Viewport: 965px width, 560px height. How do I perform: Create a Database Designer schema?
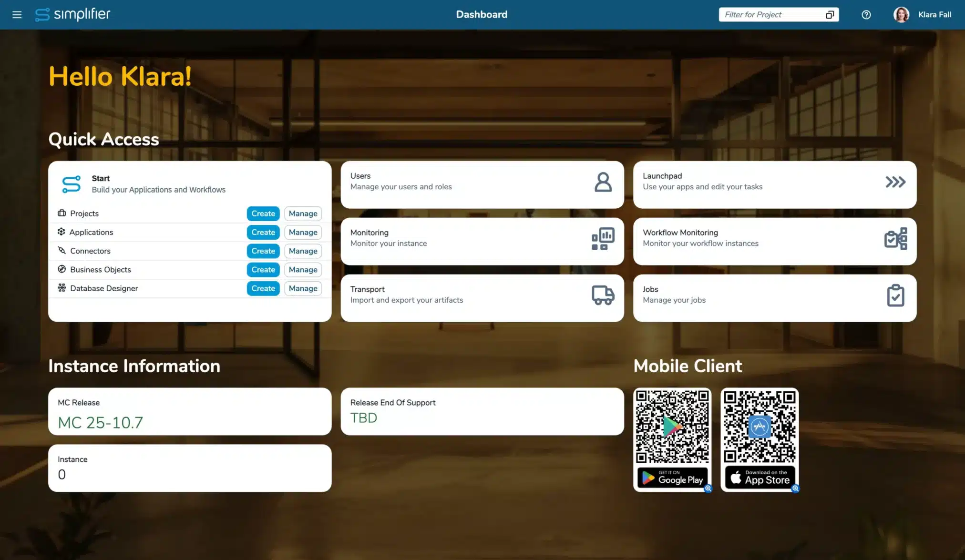(263, 288)
